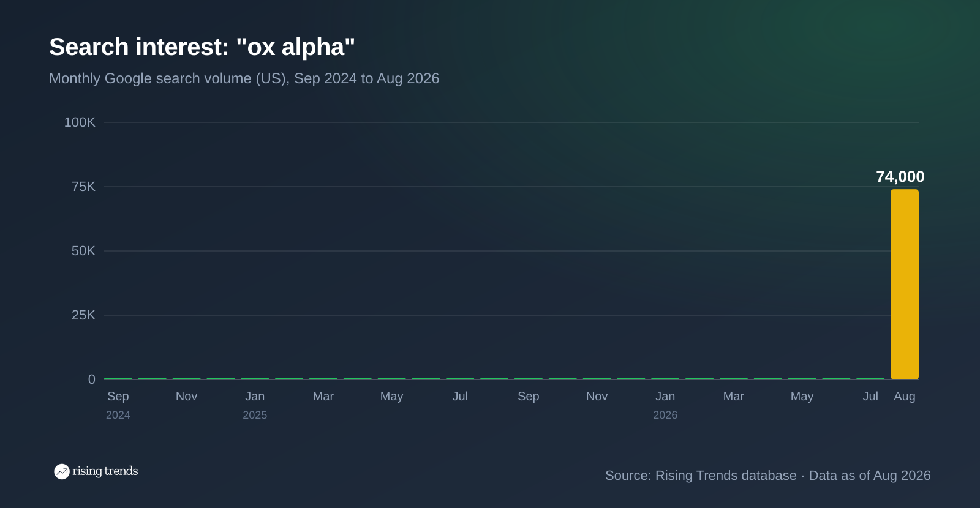Viewport: 980px width, 508px height.
Task: Click the 2024 year label
Action: point(118,415)
